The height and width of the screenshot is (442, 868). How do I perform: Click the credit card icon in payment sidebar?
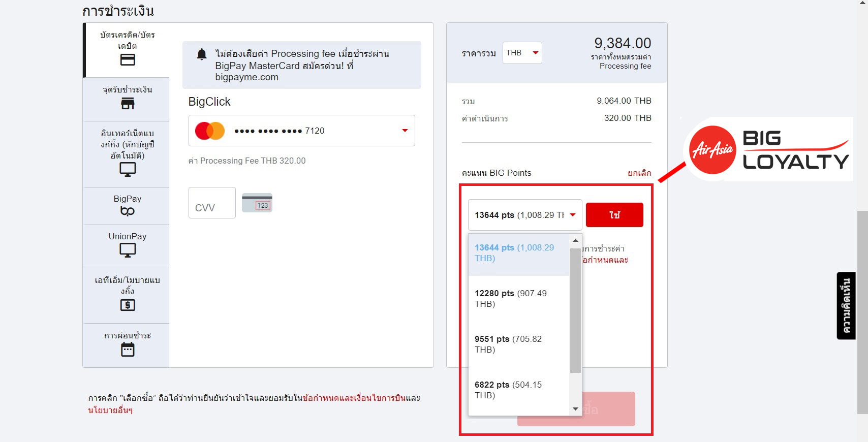(x=127, y=60)
